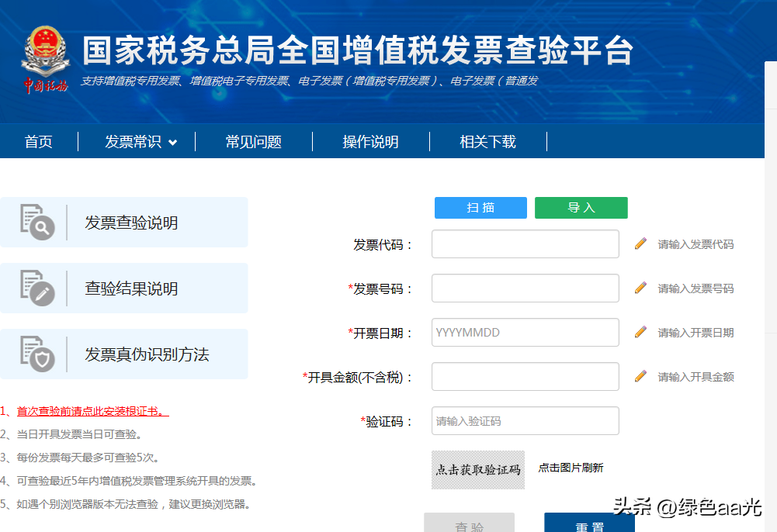777x532 pixels.
Task: Click 点击图片刷新 to refresh captcha
Action: point(571,468)
